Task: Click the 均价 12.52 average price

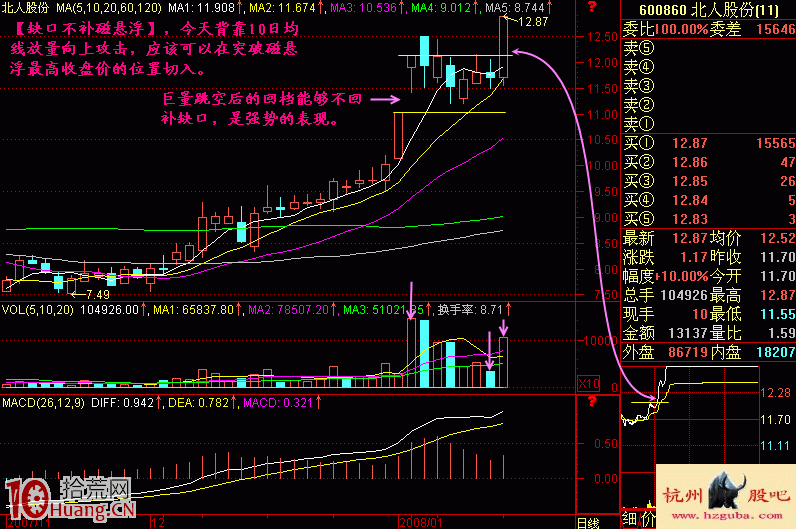Action: pos(752,238)
